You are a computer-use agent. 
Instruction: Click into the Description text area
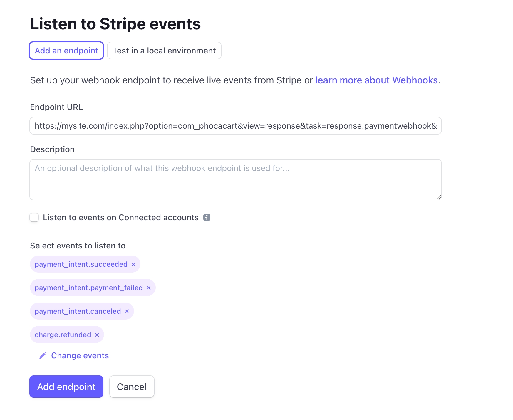(x=235, y=180)
